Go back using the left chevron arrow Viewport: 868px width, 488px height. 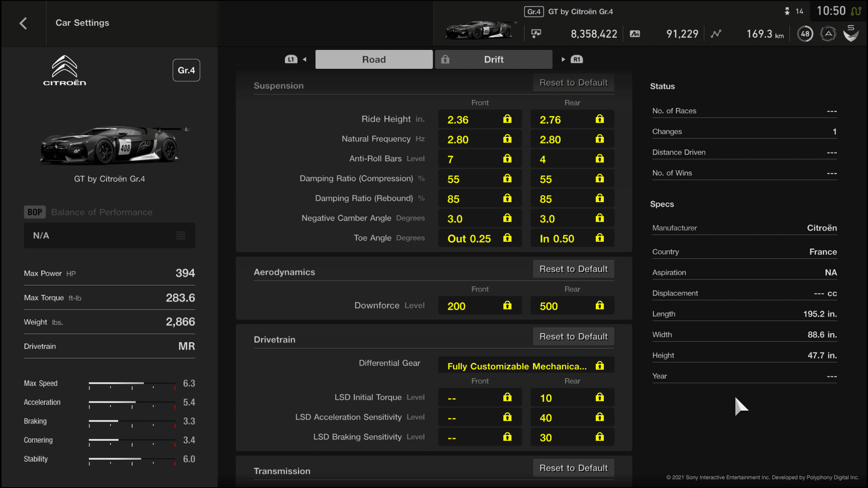(23, 23)
